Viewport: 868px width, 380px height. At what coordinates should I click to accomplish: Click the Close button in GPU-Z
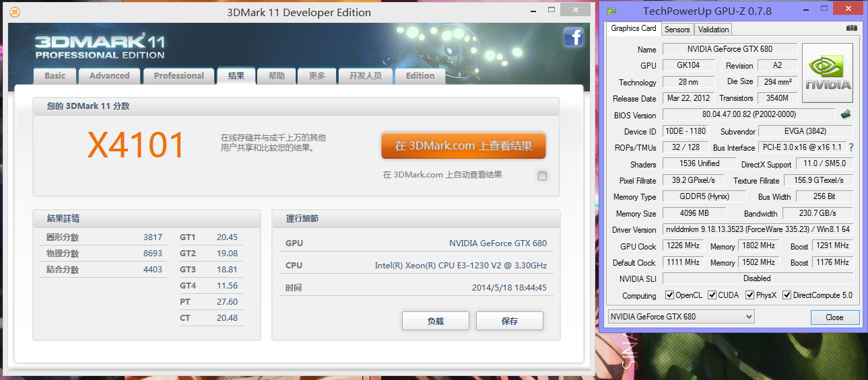tap(834, 317)
